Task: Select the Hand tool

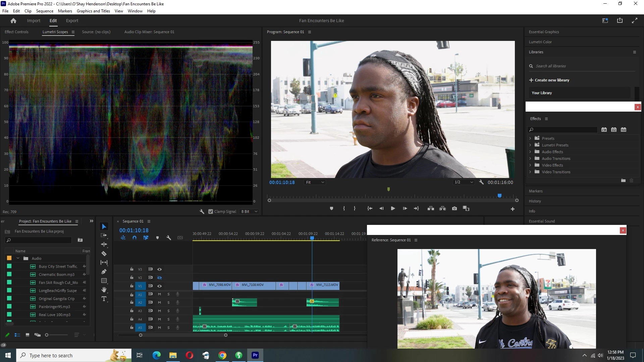Action: [x=104, y=290]
